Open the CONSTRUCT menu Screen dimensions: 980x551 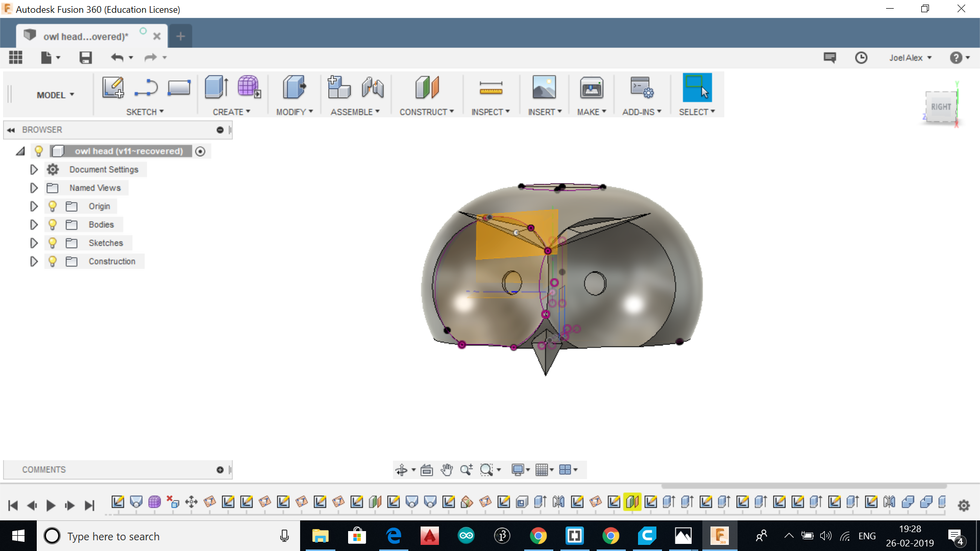coord(426,112)
